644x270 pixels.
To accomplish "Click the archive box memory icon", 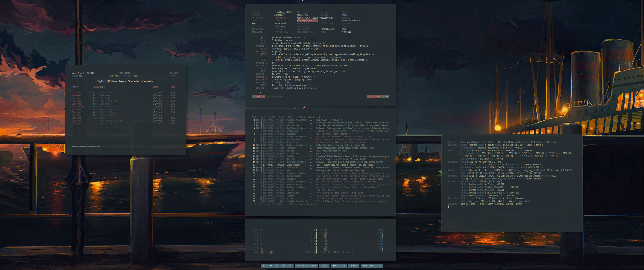I will [x=334, y=266].
